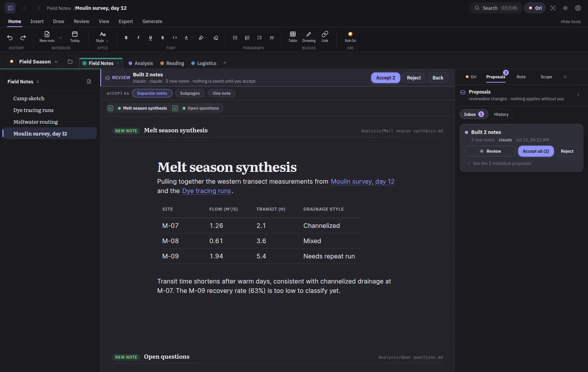Click Reject in the review bar
The height and width of the screenshot is (372, 588).
(414, 78)
